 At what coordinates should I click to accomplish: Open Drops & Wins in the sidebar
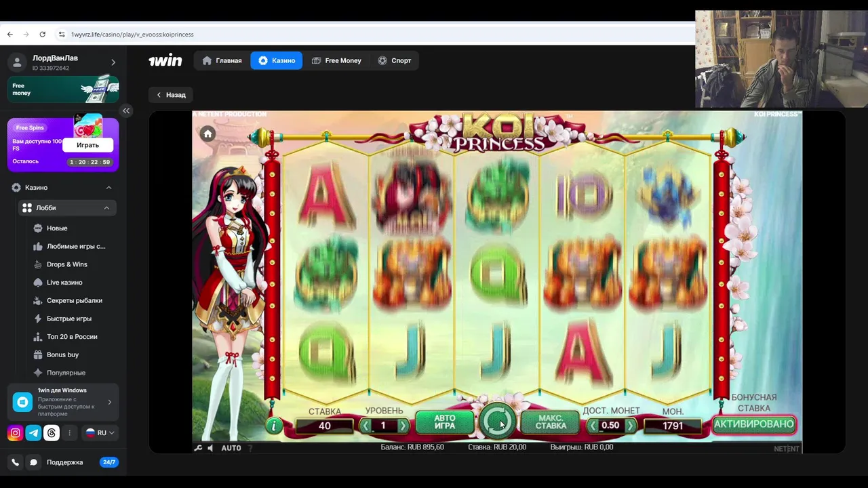[68, 264]
